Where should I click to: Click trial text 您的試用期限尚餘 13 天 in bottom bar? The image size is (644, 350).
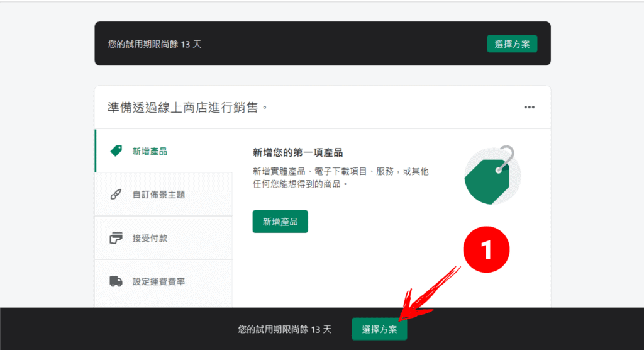point(285,329)
